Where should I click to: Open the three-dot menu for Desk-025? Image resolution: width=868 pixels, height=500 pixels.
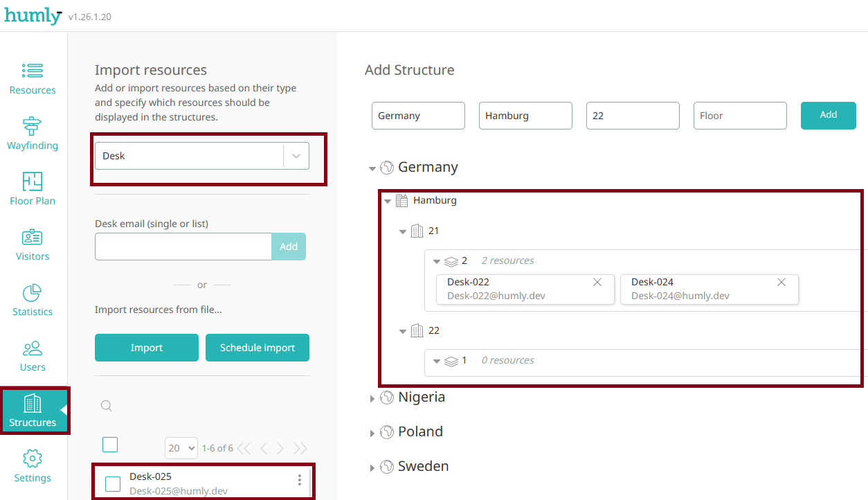click(299, 479)
